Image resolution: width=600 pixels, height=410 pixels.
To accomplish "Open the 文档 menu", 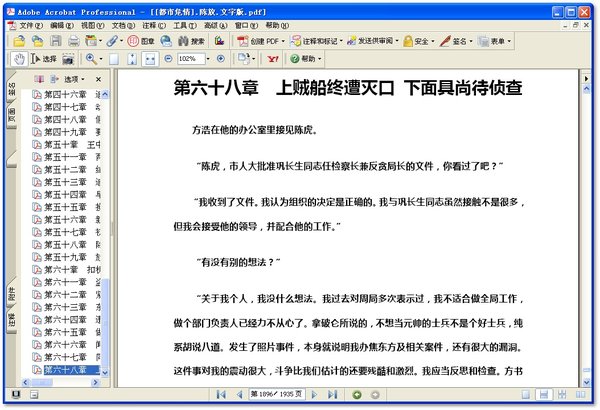I will [x=123, y=26].
